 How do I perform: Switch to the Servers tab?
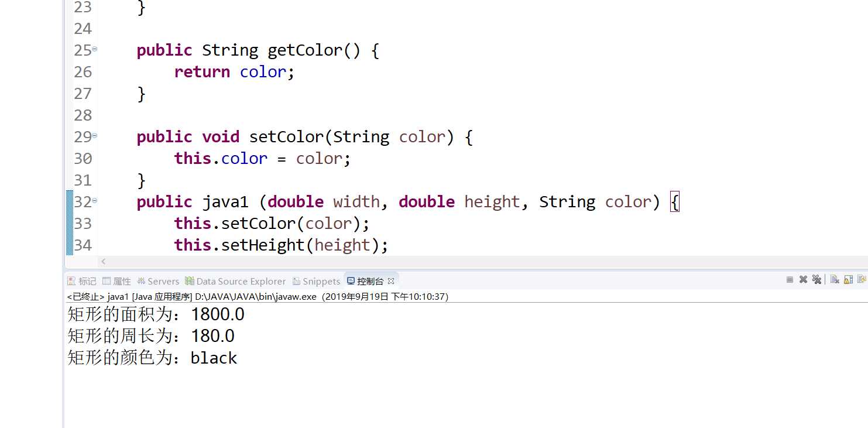point(158,281)
